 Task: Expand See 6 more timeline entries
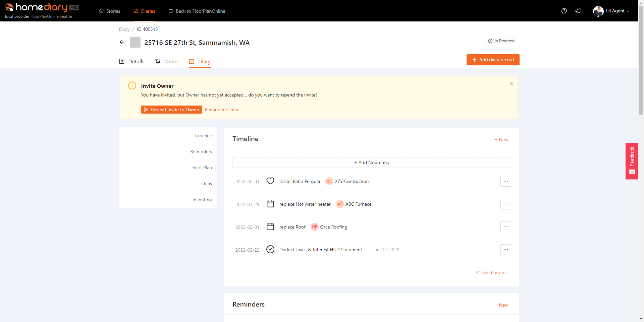tap(490, 272)
